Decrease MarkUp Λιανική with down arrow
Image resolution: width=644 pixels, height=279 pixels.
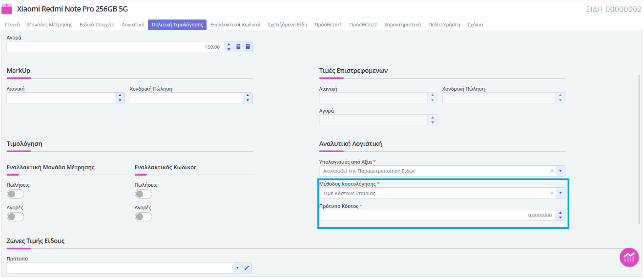tap(120, 100)
